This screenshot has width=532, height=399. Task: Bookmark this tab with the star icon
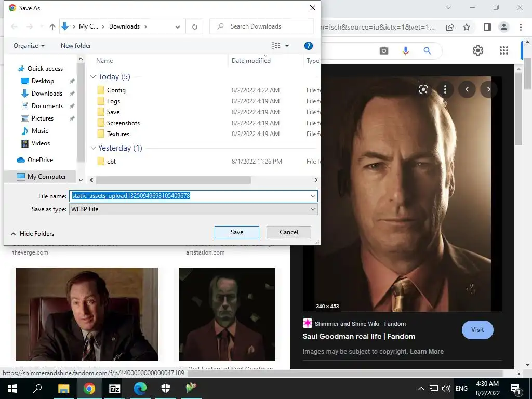tap(467, 27)
